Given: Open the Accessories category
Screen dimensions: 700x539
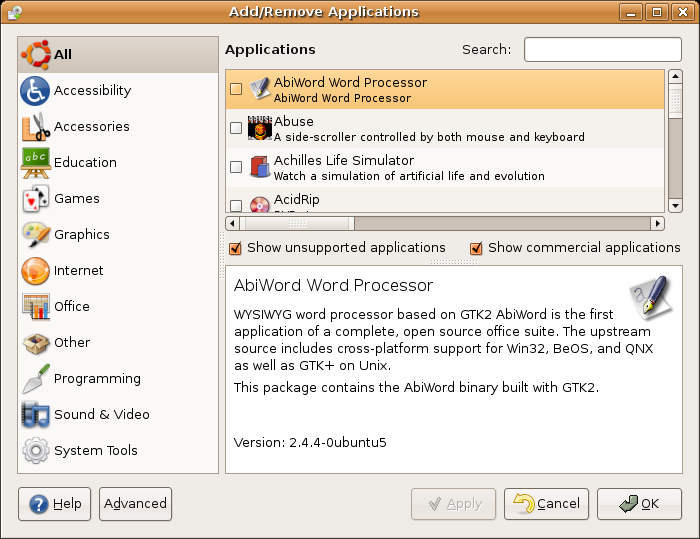Looking at the screenshot, I should pos(118,127).
